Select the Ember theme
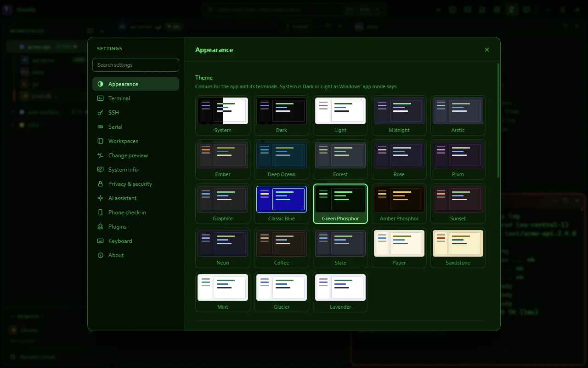 (x=223, y=160)
